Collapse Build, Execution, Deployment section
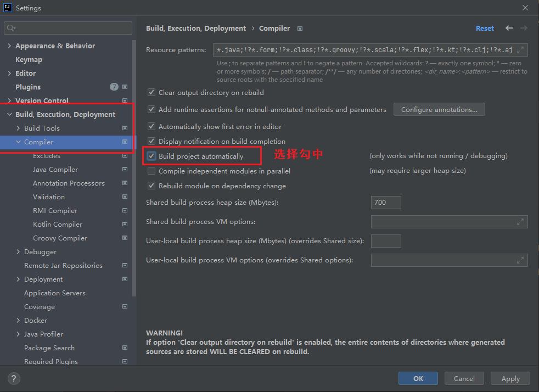Viewport: 539px width, 392px height. coord(9,115)
